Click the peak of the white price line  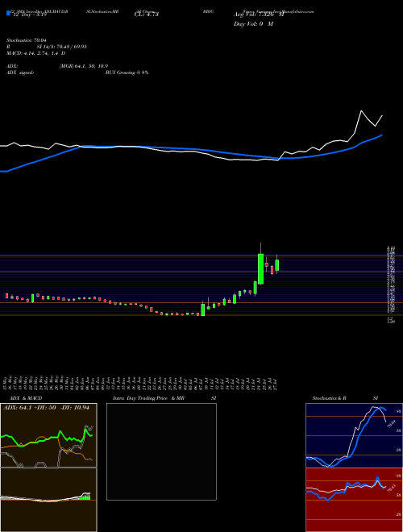click(x=361, y=111)
